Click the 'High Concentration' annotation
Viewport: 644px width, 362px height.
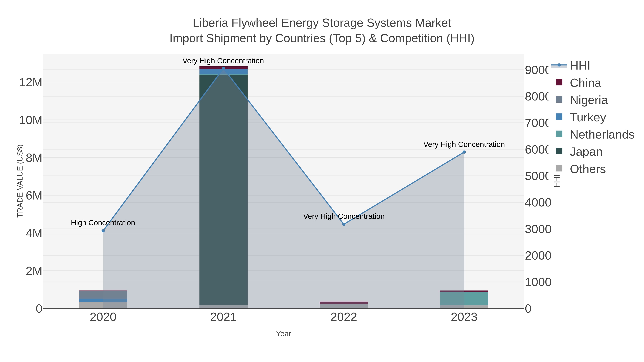(103, 223)
